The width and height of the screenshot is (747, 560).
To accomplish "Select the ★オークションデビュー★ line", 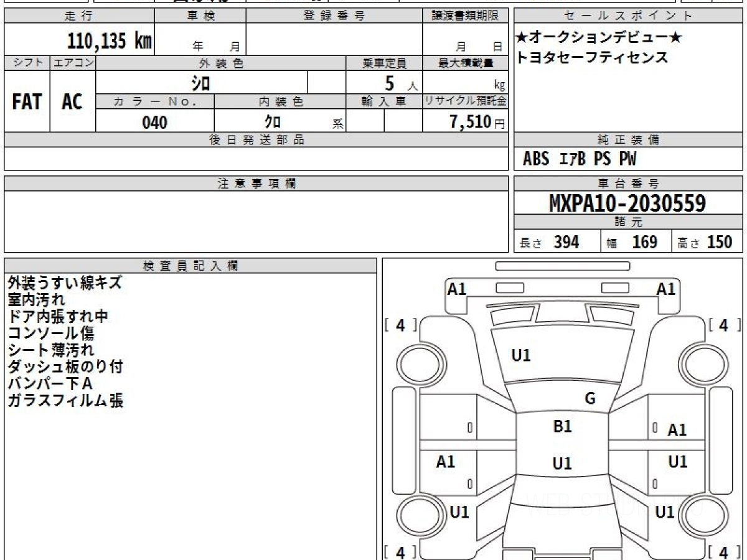I will tap(599, 38).
